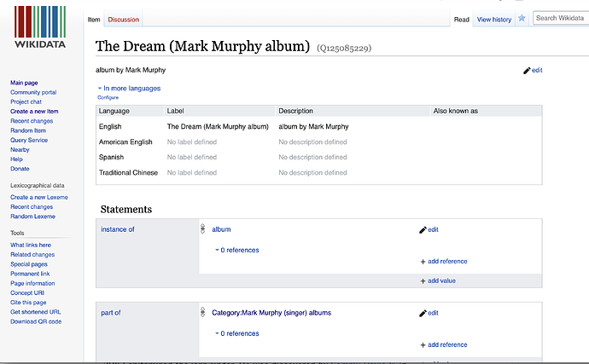This screenshot has height=364, width=589.
Task: Click Create a new Lexeme
Action: pos(39,197)
